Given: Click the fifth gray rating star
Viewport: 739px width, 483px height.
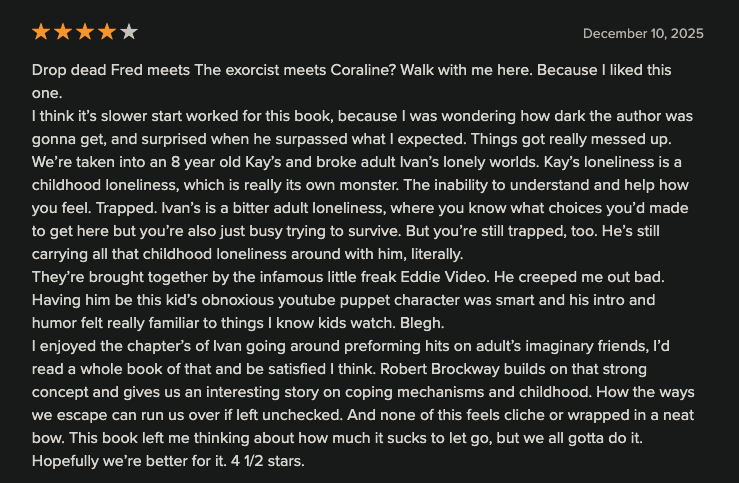Looking at the screenshot, I should [x=129, y=32].
